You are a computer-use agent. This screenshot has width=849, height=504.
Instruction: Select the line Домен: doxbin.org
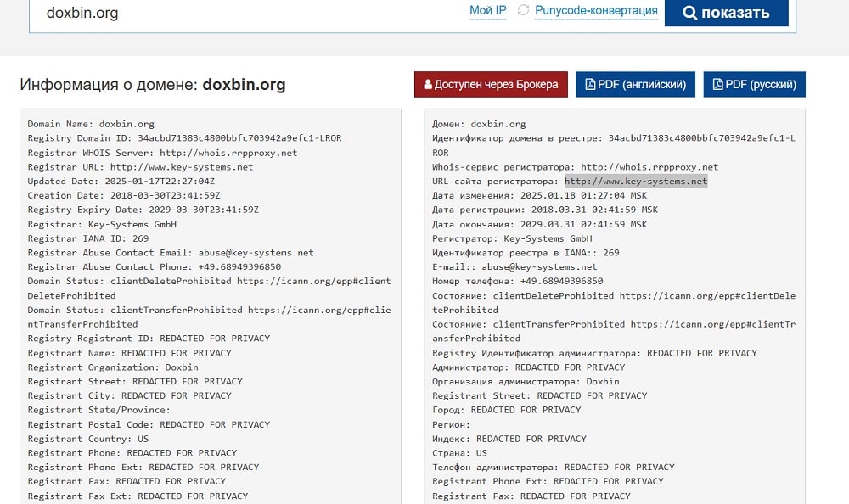point(479,124)
